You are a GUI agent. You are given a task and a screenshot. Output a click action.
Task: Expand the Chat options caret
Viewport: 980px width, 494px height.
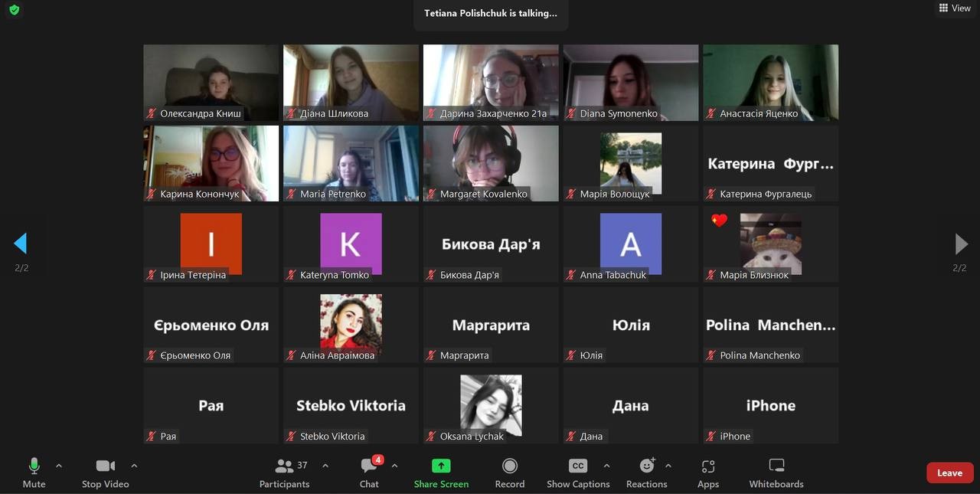pyautogui.click(x=394, y=466)
